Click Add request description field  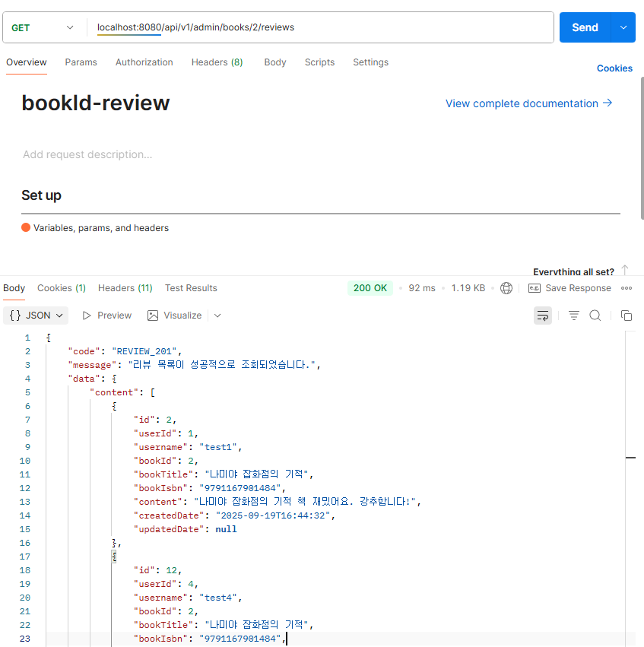tap(87, 155)
